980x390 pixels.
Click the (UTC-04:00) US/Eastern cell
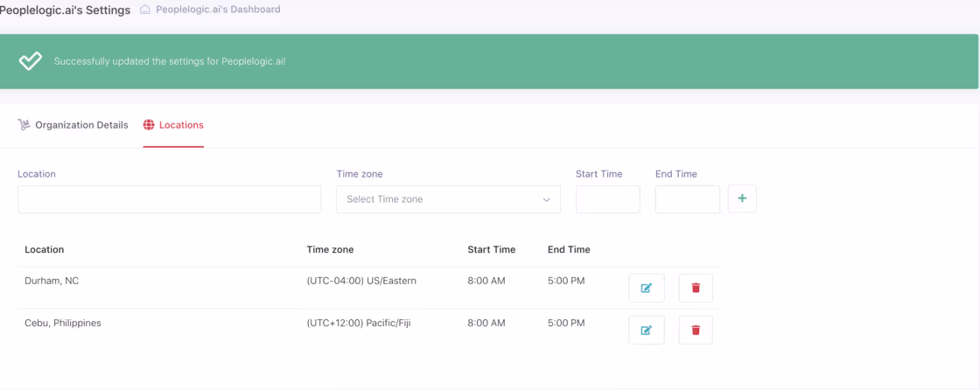361,282
